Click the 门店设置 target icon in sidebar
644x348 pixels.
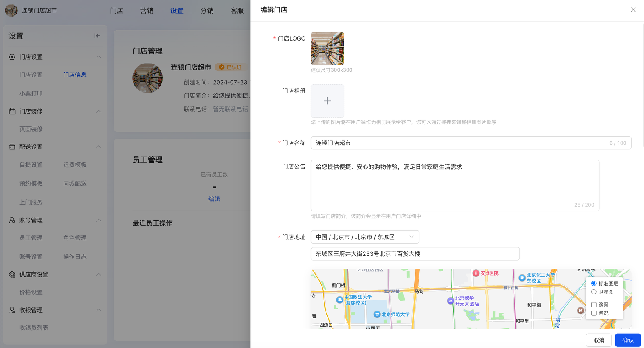point(12,57)
